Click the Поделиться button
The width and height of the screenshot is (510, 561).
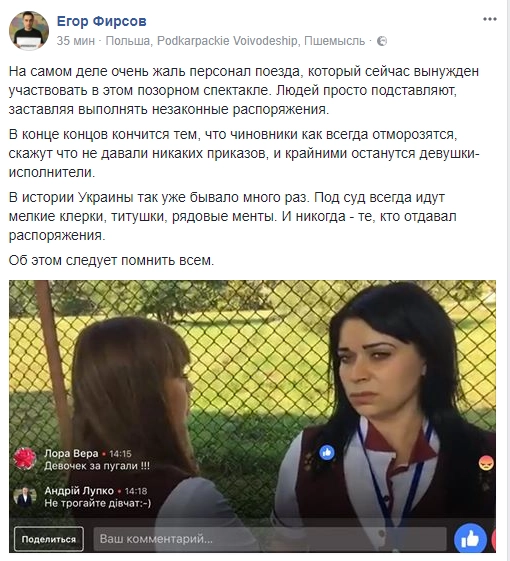49,539
